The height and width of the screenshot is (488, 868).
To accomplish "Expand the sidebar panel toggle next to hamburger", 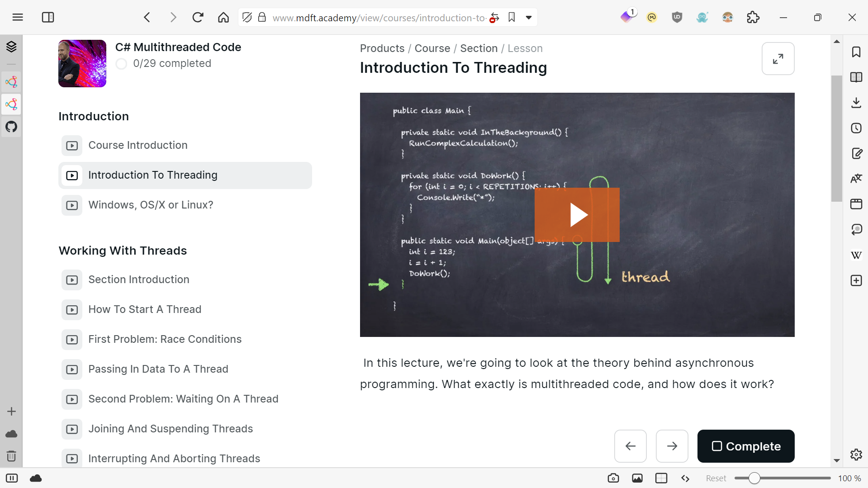I will pos(48,17).
